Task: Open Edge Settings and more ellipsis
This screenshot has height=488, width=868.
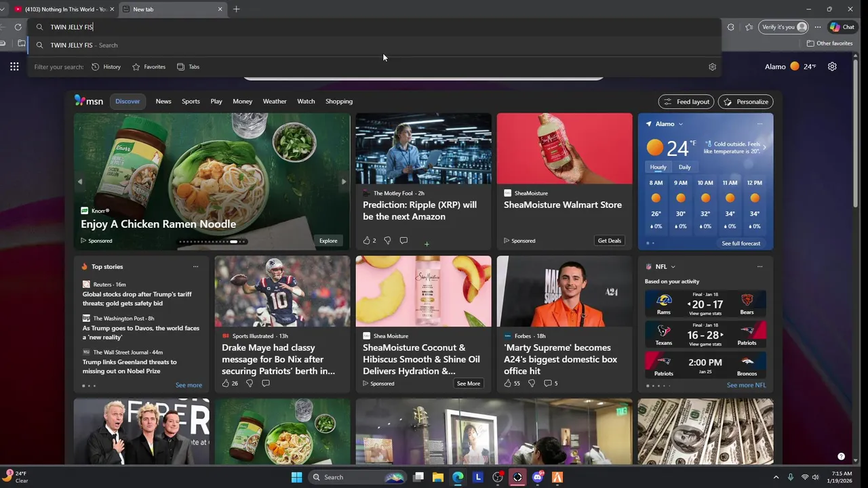Action: tap(818, 27)
